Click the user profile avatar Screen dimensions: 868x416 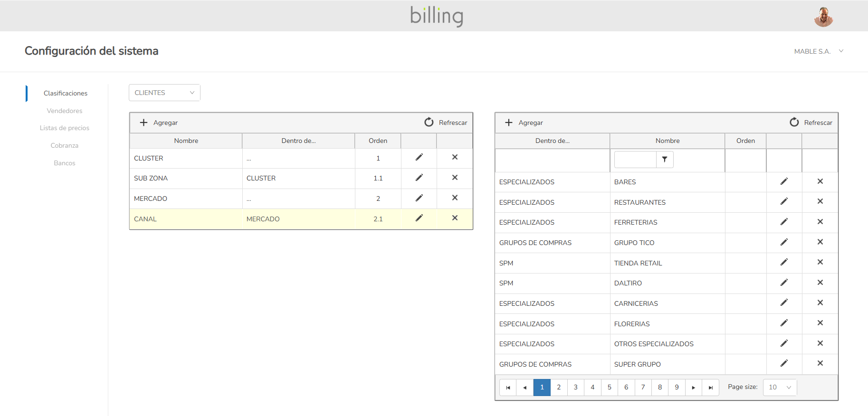coord(823,17)
